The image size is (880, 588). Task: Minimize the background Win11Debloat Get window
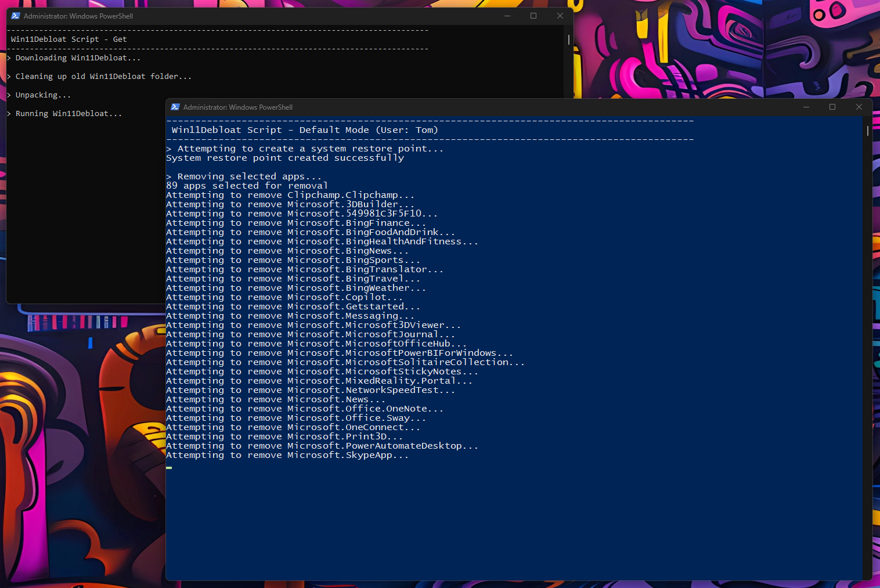click(507, 16)
